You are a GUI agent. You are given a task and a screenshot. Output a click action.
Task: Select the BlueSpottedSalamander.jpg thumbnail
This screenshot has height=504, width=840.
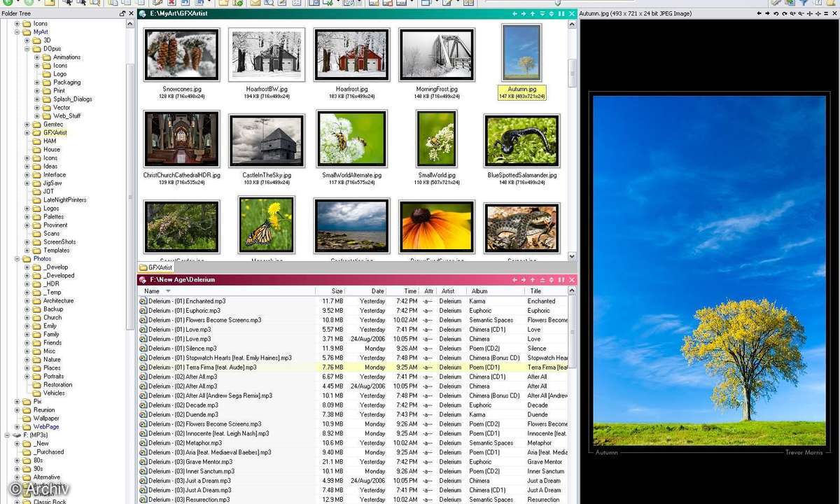tap(521, 141)
